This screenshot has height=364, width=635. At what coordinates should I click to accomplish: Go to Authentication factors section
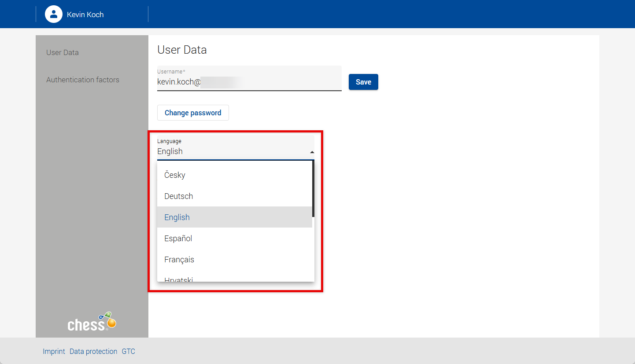(x=83, y=80)
